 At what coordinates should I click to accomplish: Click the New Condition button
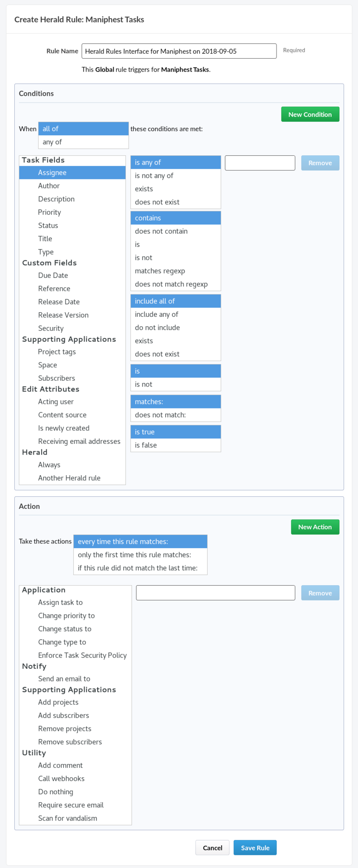pos(310,114)
